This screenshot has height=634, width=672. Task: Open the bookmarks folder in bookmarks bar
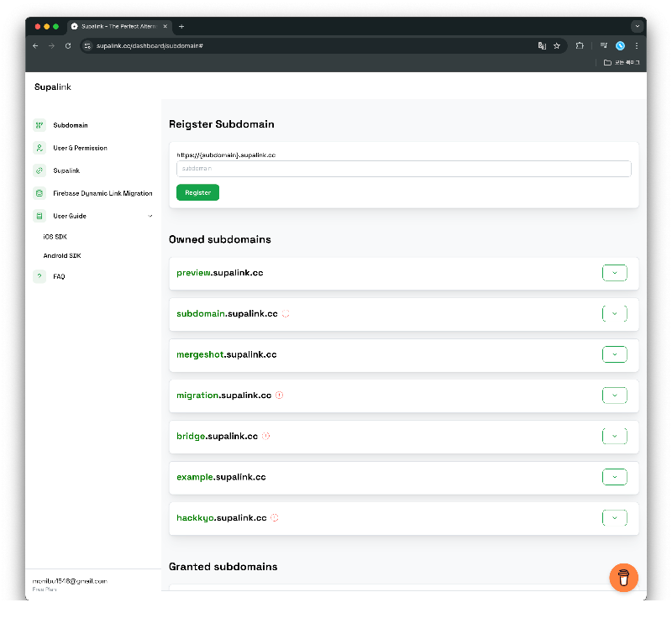pos(622,62)
